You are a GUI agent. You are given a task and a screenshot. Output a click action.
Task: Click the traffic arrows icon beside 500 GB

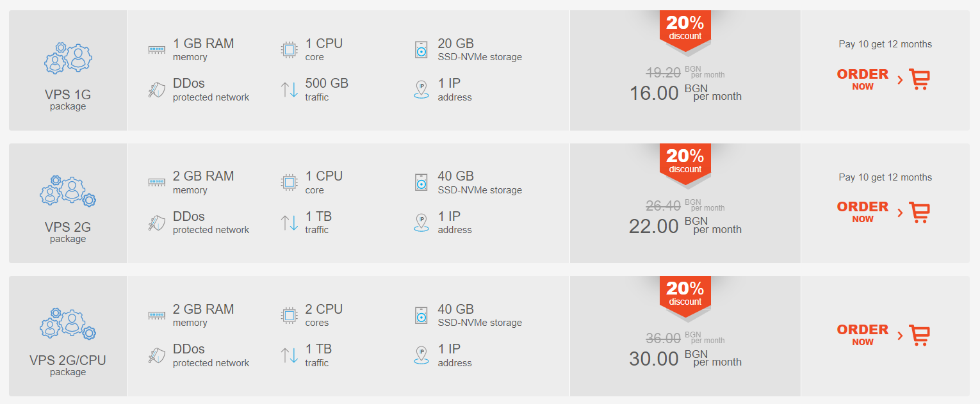(290, 90)
